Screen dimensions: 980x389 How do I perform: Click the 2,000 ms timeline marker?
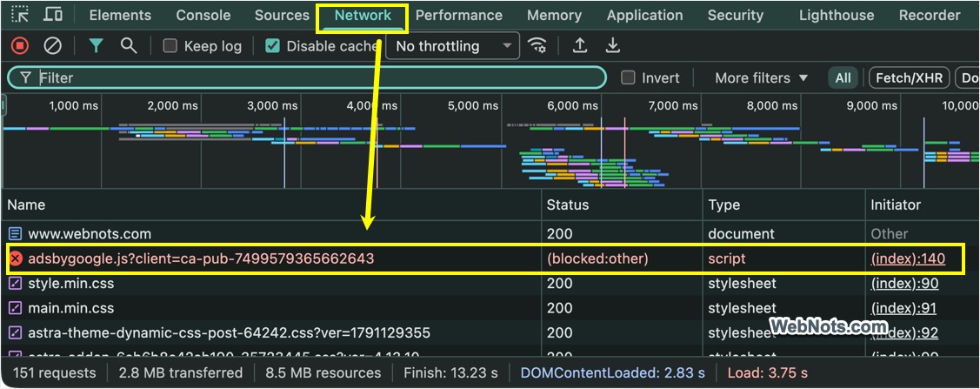pos(172,105)
